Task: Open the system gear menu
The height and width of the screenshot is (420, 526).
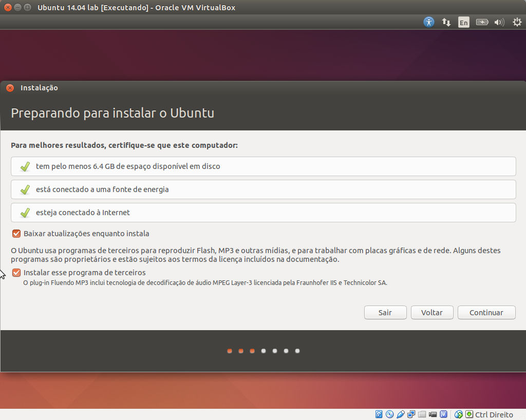Action: click(x=517, y=22)
